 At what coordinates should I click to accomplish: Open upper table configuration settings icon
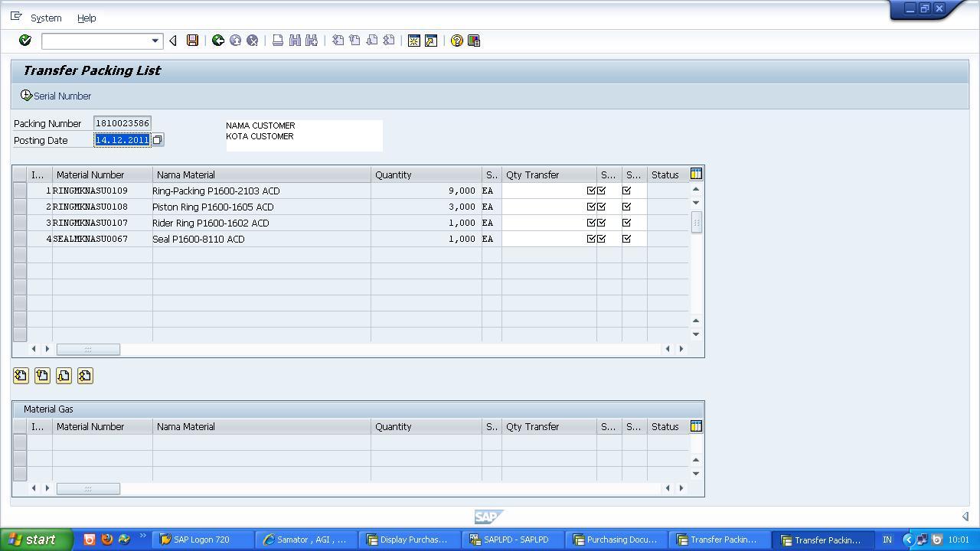(696, 174)
